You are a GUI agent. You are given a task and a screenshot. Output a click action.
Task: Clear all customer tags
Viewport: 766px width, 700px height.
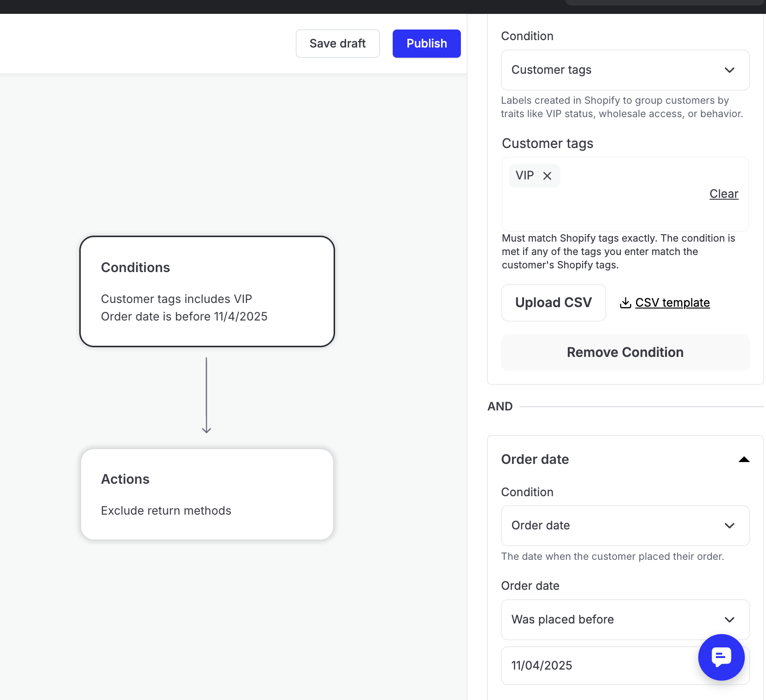point(724,194)
